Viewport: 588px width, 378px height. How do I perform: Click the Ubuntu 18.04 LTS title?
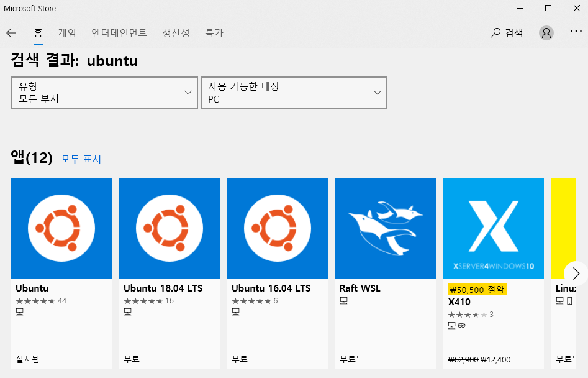[163, 288]
